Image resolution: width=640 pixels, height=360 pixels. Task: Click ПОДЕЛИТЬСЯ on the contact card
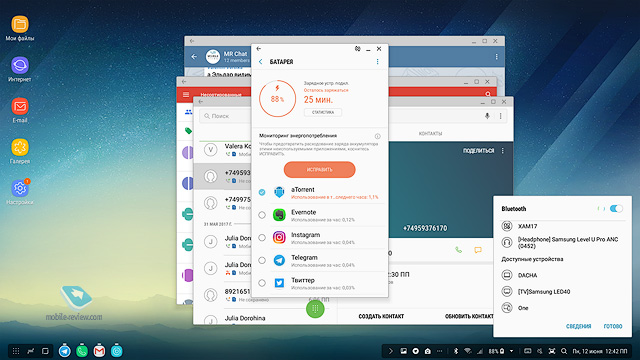coord(478,151)
